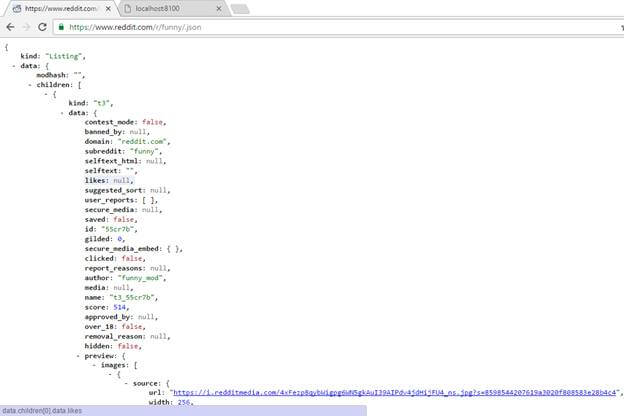The image size is (624, 416).
Task: Click the data.children[0].data.likes path status bar
Action: (x=183, y=410)
